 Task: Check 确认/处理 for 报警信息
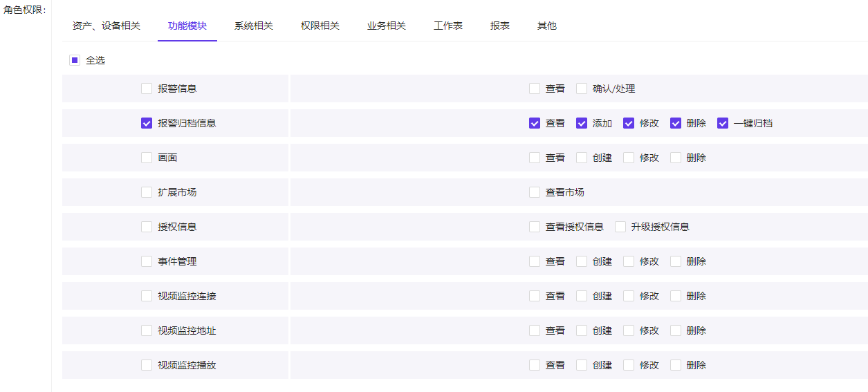[582, 88]
